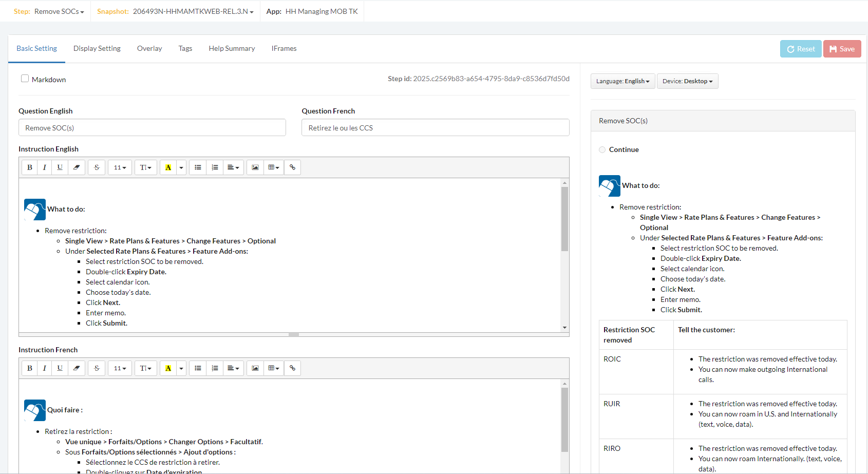Viewport: 868px width, 474px height.
Task: Open paragraph alignment dropdown, English editor
Action: click(x=234, y=167)
